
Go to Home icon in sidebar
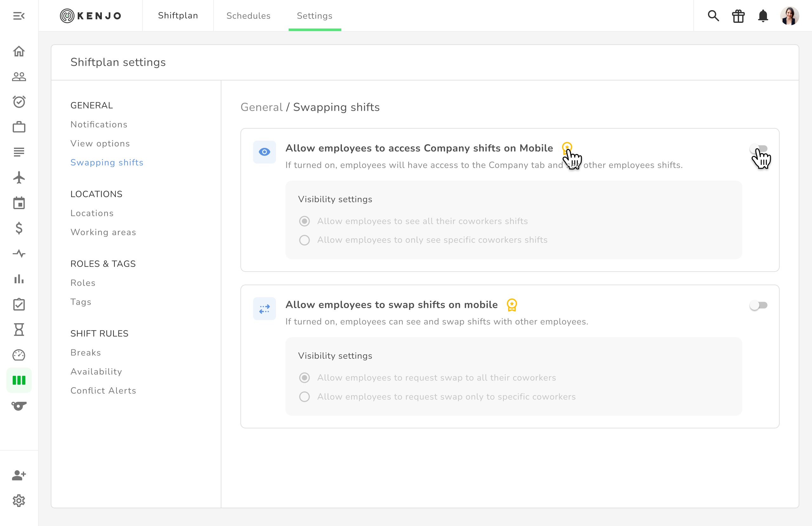tap(19, 51)
